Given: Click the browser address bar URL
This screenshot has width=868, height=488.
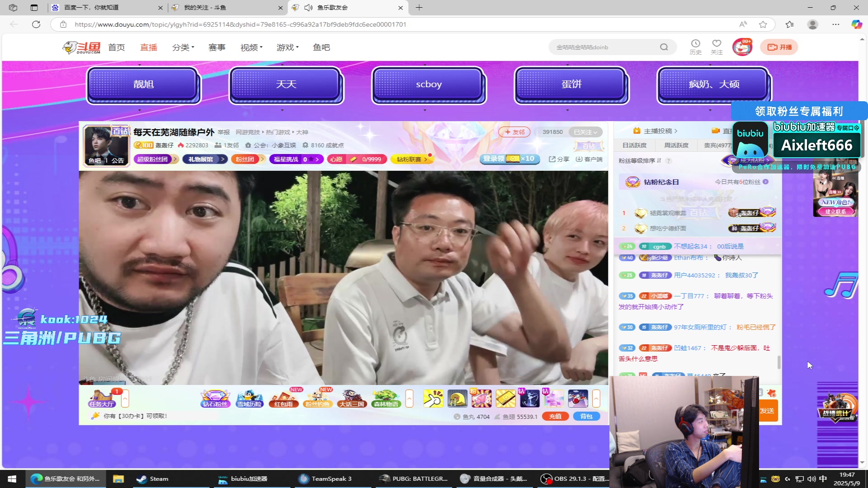Looking at the screenshot, I should [241, 24].
